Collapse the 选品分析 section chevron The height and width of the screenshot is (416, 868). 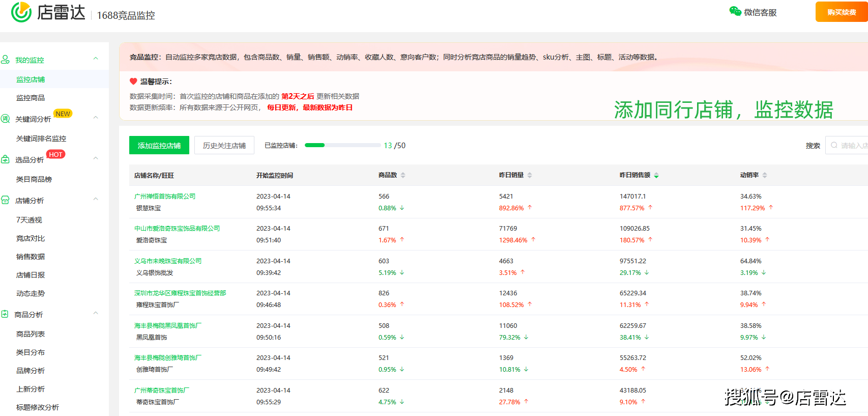point(96,158)
